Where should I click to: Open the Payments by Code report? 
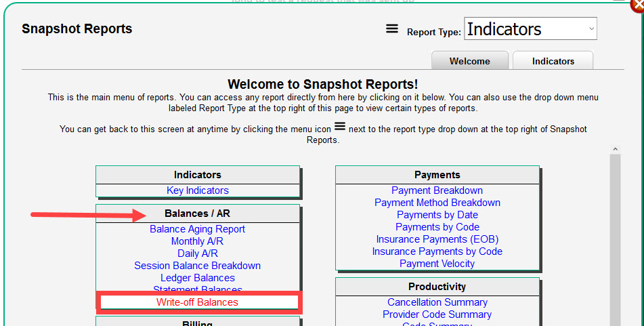(437, 227)
